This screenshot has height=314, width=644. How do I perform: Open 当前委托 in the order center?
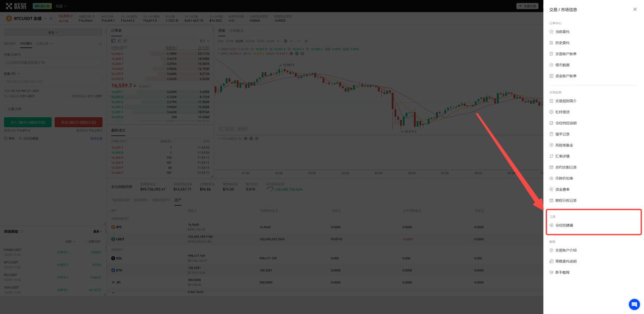coord(562,32)
